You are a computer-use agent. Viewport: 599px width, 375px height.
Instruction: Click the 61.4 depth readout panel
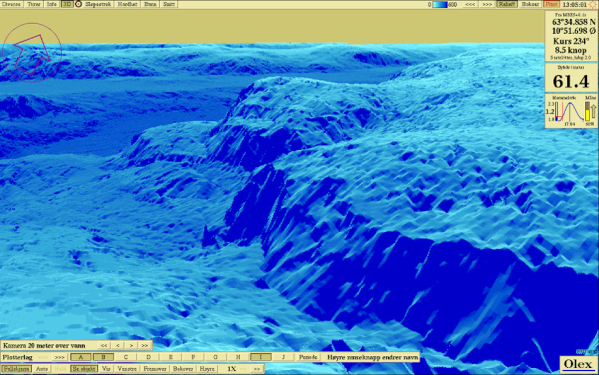(571, 78)
